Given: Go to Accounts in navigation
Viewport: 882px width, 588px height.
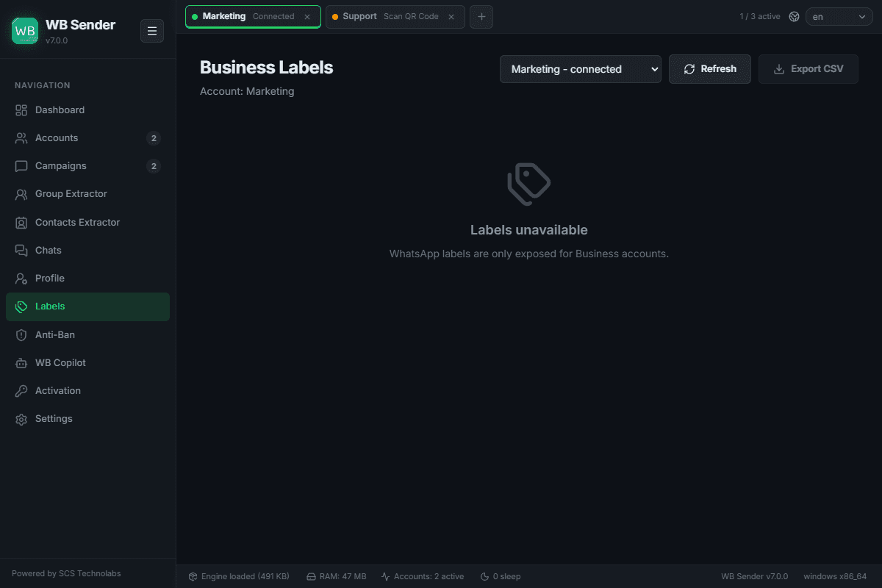Looking at the screenshot, I should (87, 138).
